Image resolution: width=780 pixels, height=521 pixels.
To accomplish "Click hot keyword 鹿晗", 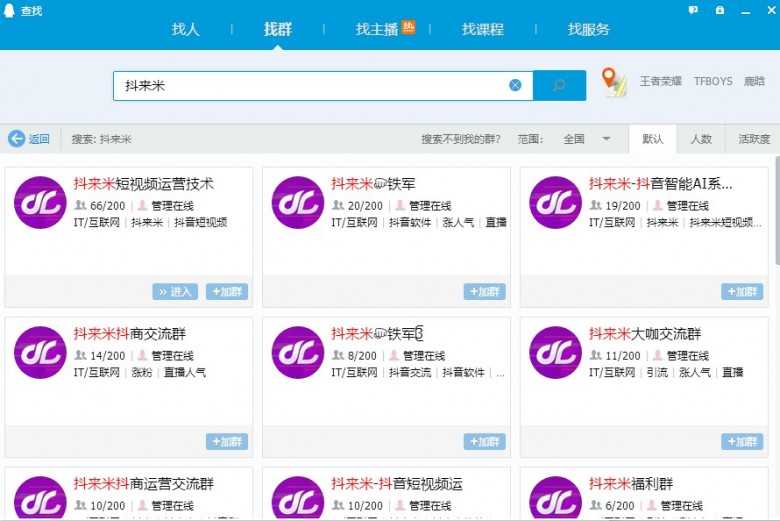I will (x=754, y=81).
